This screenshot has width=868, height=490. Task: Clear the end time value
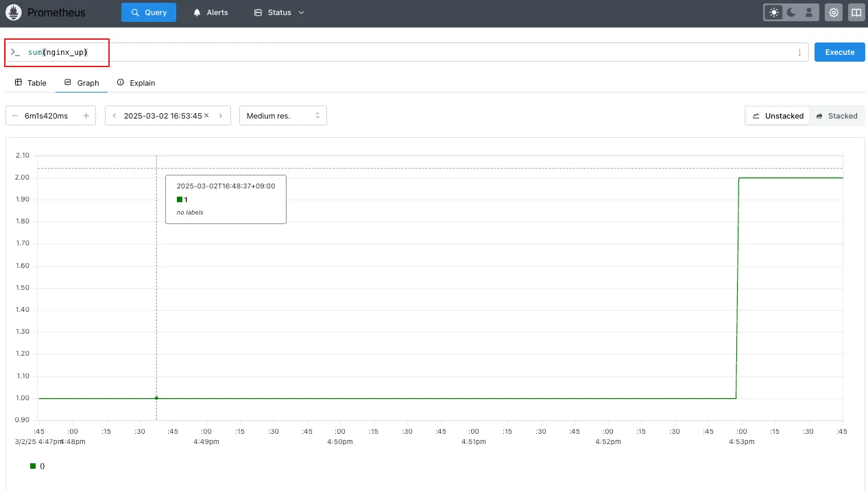click(x=206, y=115)
